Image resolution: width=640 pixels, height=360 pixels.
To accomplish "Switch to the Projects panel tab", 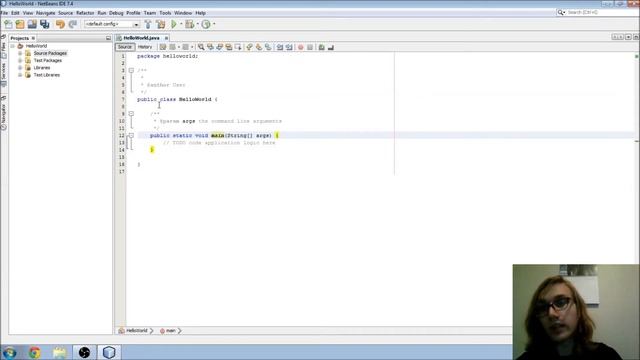I will pyautogui.click(x=20, y=38).
